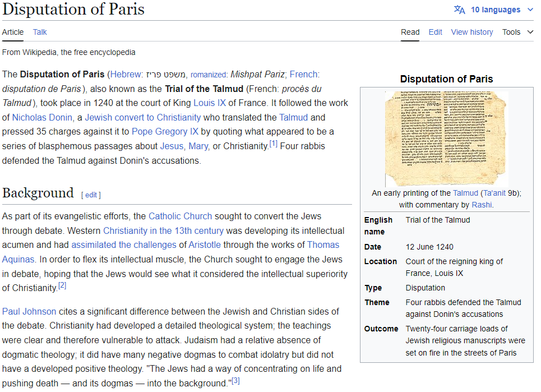Open the Edit tab
Screen dimensions: 541x392
[x=435, y=32]
